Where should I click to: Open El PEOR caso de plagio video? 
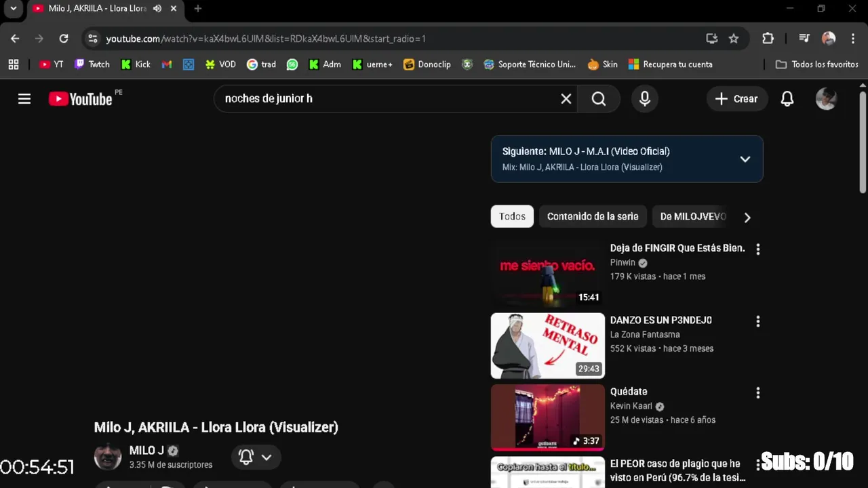[x=677, y=470]
